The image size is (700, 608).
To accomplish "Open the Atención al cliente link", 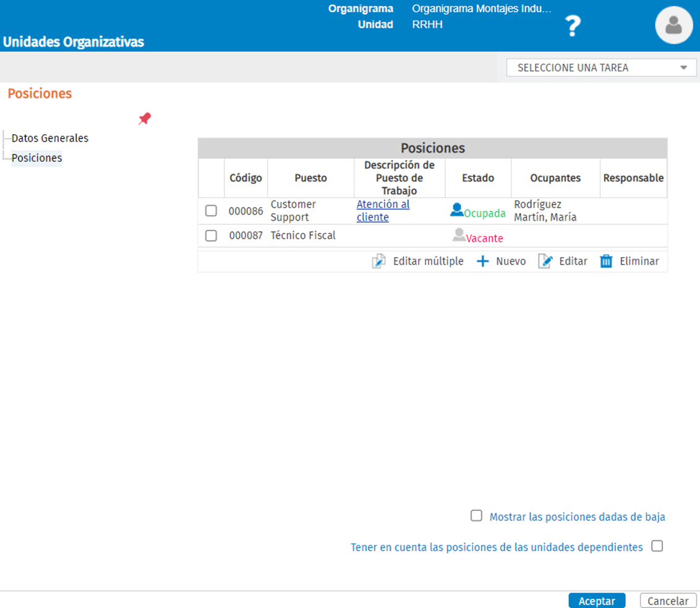I will tap(383, 211).
